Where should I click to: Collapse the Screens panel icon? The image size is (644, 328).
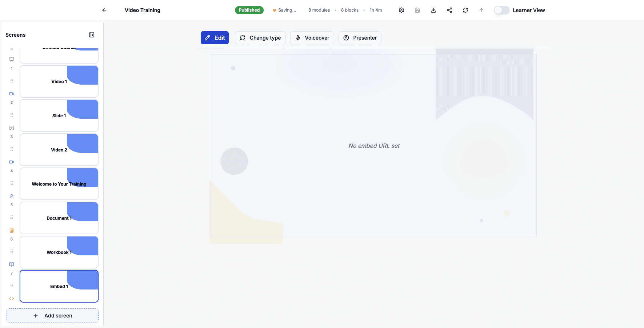coord(92,35)
